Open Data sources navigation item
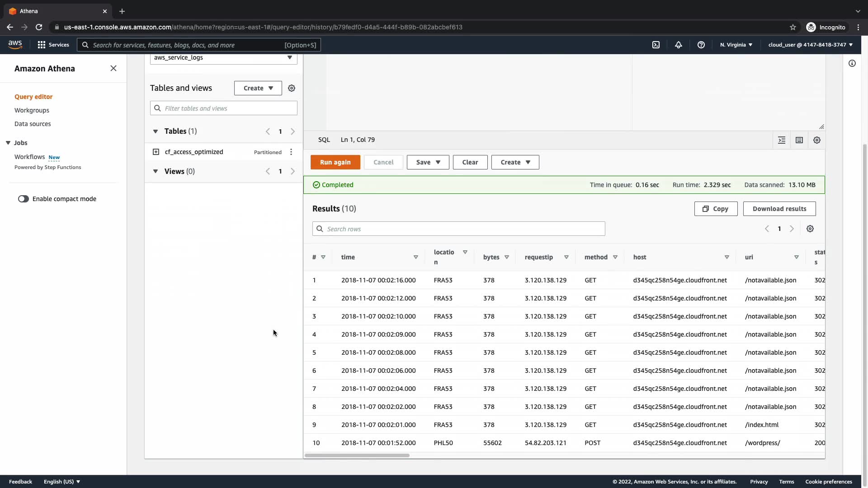 (33, 124)
